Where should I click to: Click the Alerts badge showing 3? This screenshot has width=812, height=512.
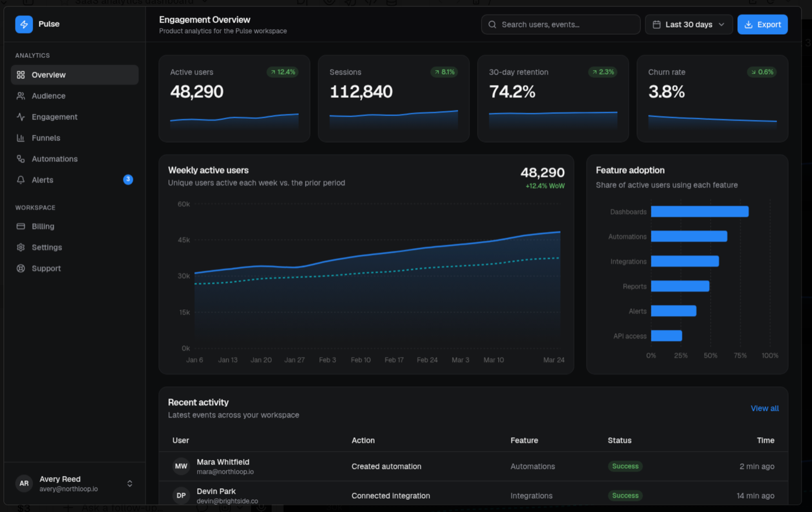click(128, 180)
